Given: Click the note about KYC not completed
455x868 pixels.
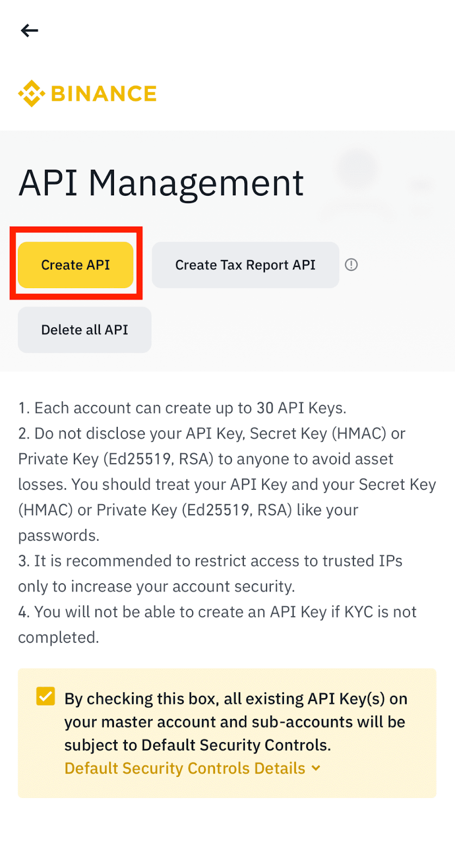Looking at the screenshot, I should coord(217,624).
